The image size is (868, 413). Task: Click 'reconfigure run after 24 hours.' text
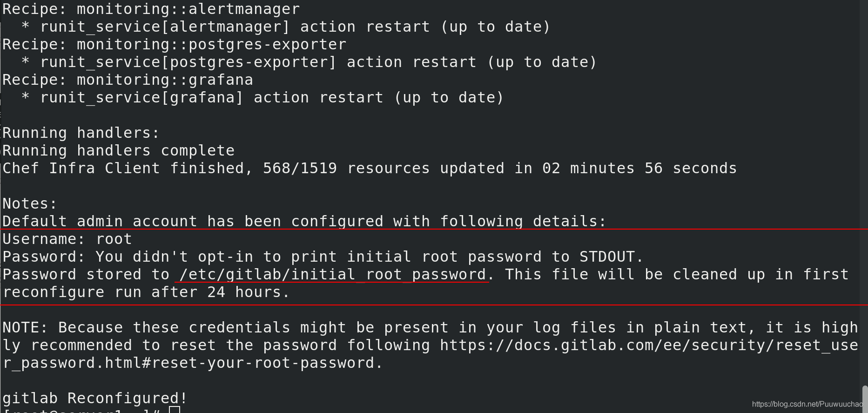point(146,292)
